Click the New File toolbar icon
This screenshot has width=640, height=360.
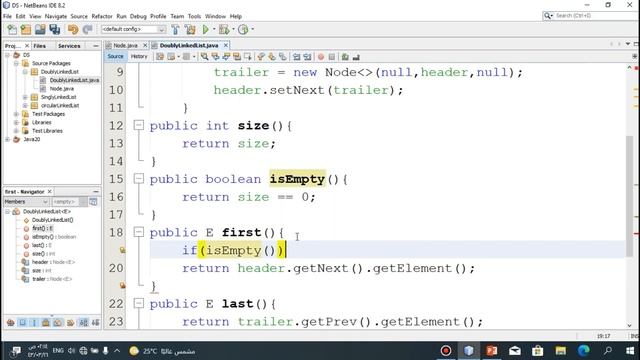(12, 29)
